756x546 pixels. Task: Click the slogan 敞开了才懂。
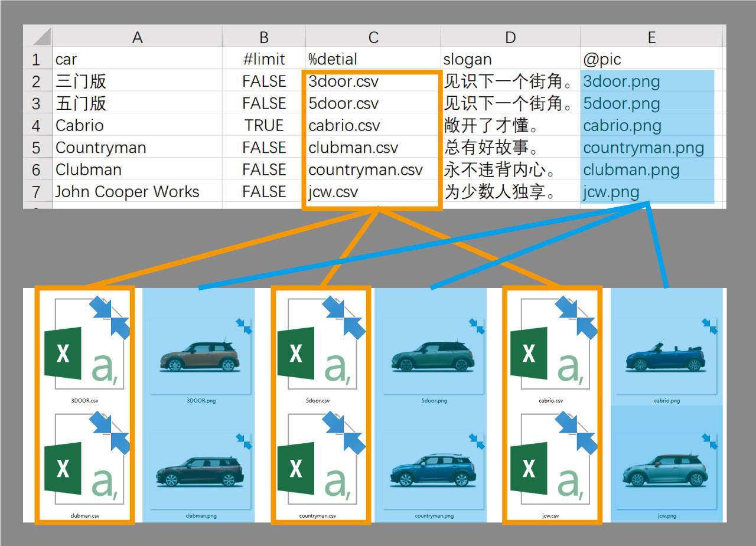click(510, 125)
